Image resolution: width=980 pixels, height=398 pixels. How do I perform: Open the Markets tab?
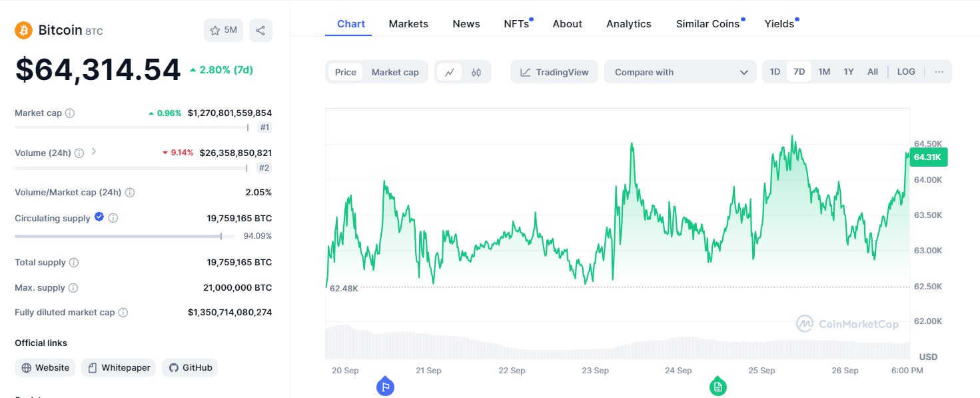(408, 24)
